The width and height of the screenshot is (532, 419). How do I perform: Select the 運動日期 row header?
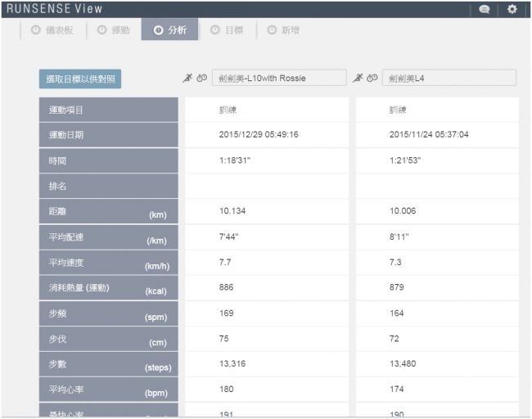tap(109, 135)
